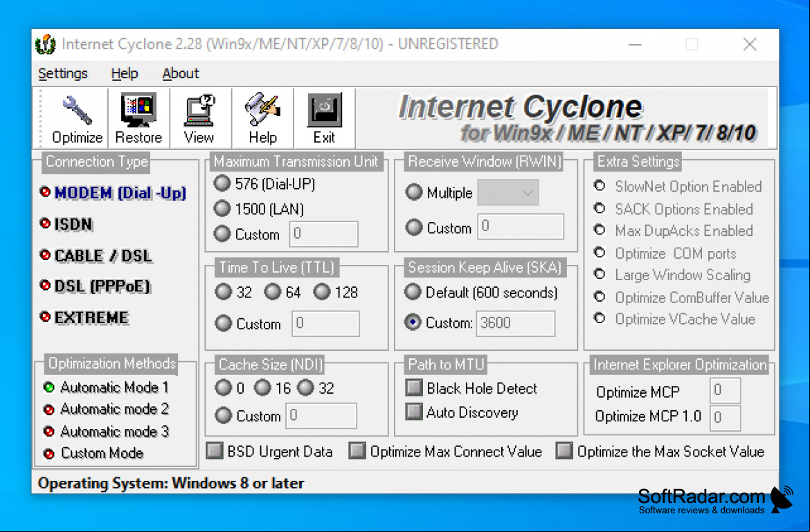Open the RWIN Multiple dropdown
The height and width of the screenshot is (532, 810).
pyautogui.click(x=507, y=192)
